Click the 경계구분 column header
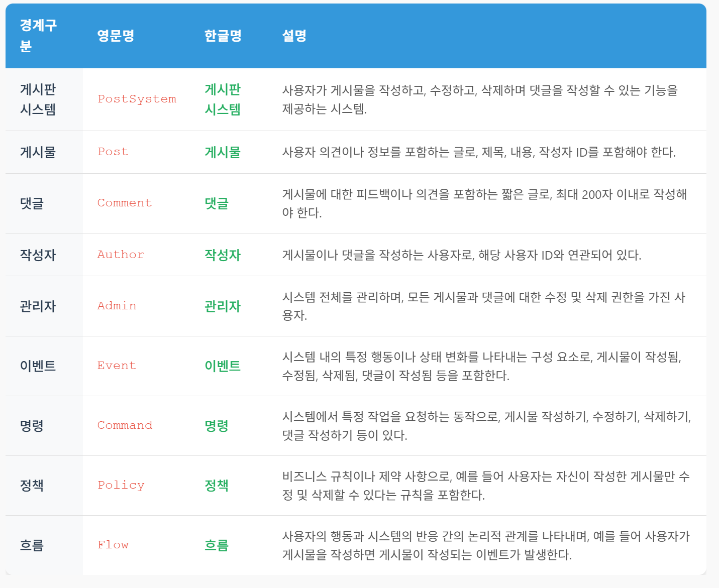 [38, 36]
